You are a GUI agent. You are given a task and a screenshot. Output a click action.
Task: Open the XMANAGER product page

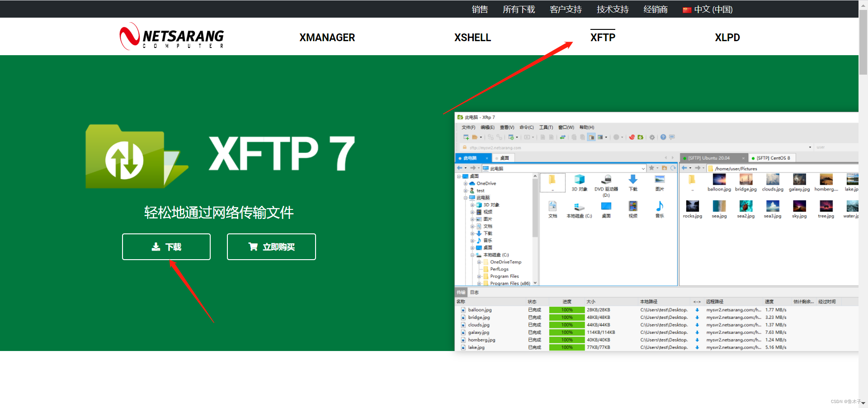click(x=327, y=38)
